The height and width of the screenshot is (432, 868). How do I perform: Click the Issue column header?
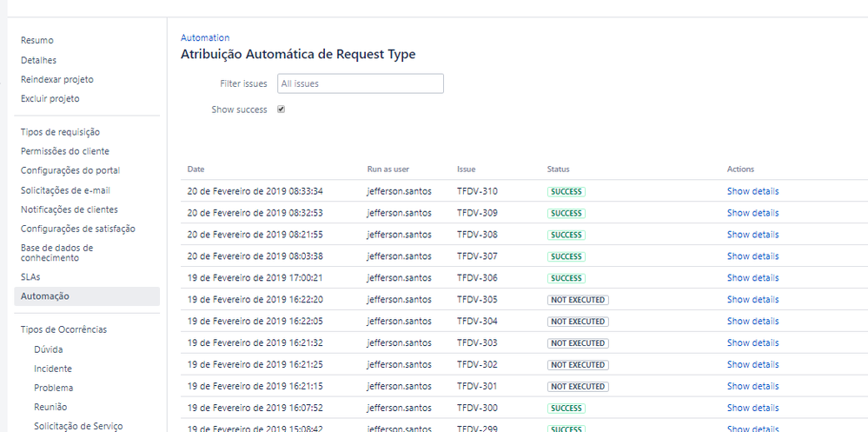466,169
